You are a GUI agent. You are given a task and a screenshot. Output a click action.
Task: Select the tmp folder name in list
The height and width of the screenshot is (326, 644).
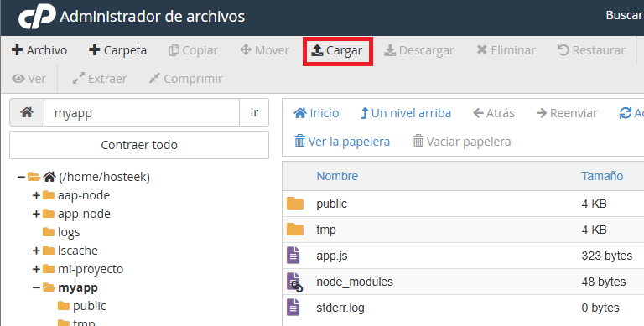[x=326, y=230]
